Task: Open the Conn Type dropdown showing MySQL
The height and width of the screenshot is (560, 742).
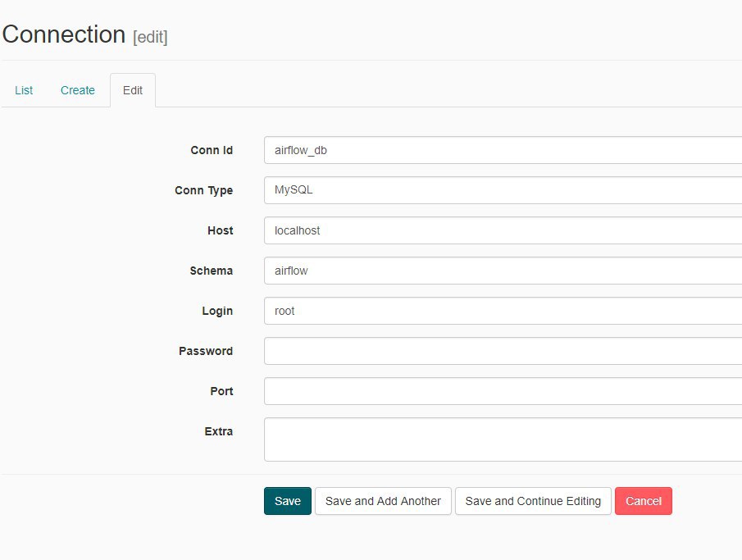Action: click(503, 190)
